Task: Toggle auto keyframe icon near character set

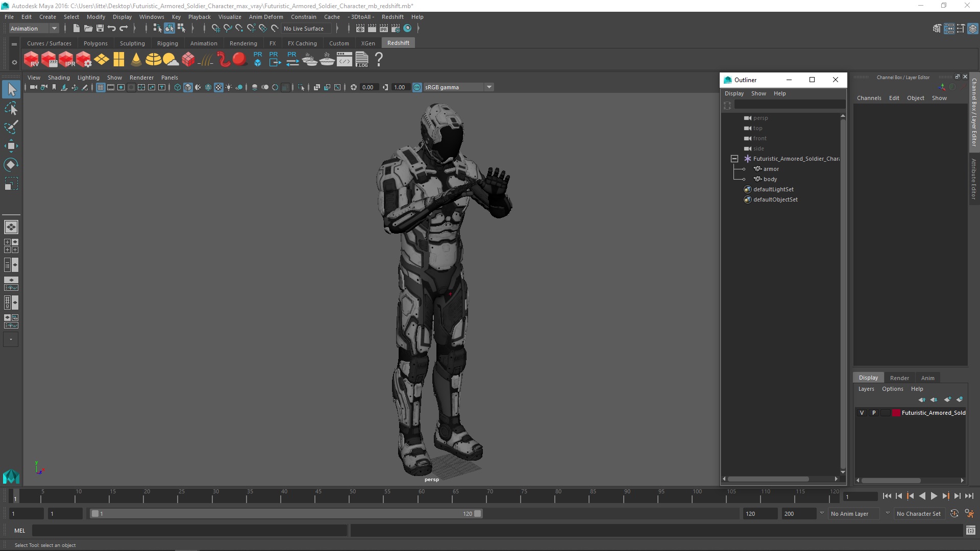Action: click(954, 514)
